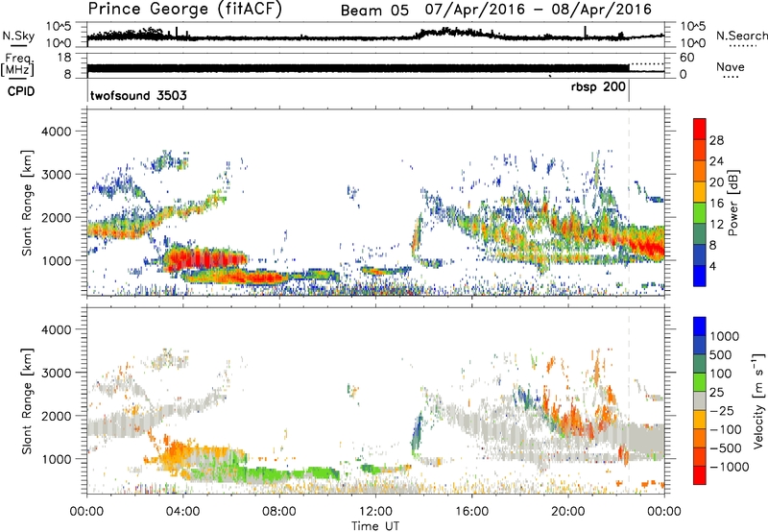This screenshot has height=532, width=768.
Task: Click the "08:00" time tick label
Action: point(279,512)
